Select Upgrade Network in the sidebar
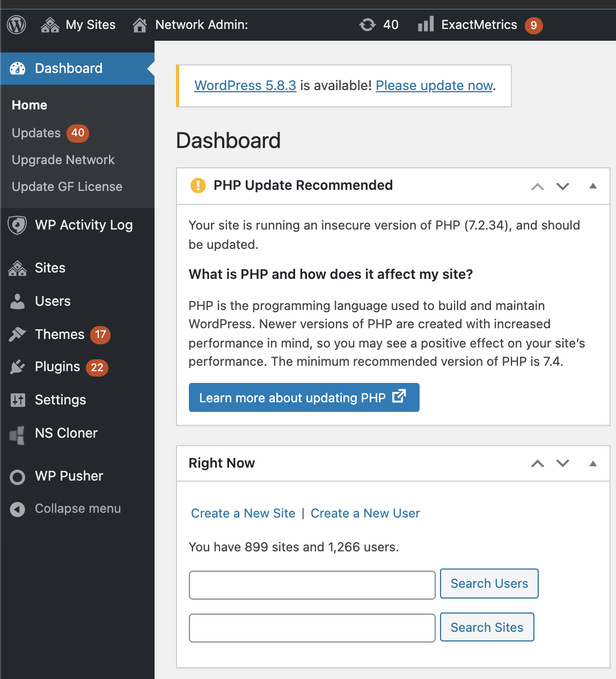Screen dimensions: 616x679 [63, 160]
